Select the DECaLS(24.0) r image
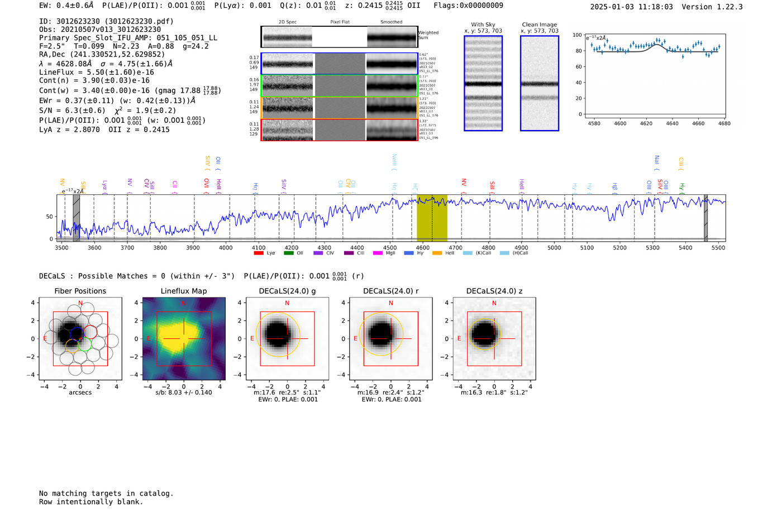This screenshot has width=782, height=532. (x=391, y=339)
